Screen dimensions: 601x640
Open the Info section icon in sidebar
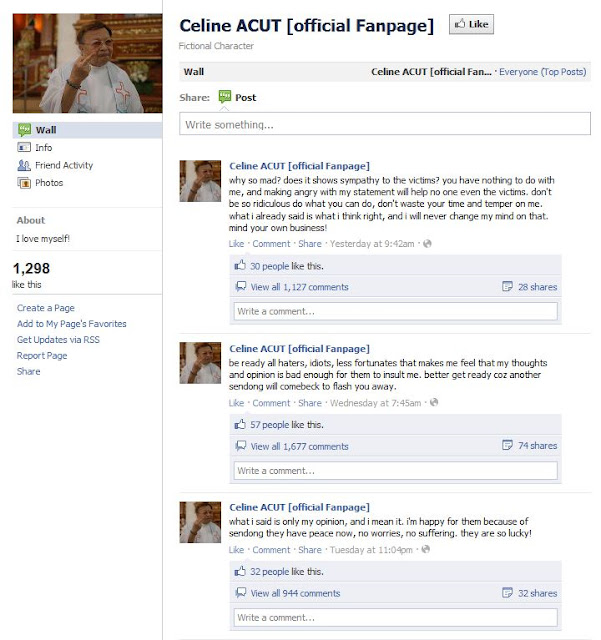(x=24, y=147)
